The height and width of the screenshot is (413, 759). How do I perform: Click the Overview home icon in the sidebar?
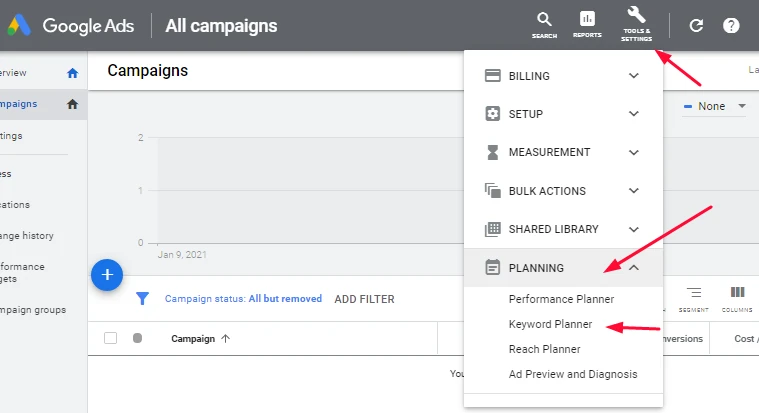pyautogui.click(x=73, y=73)
